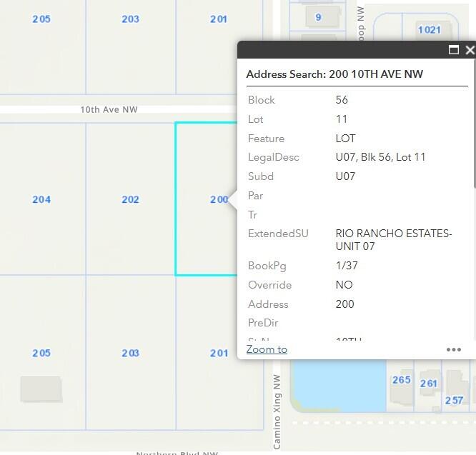Click the 'Zoom to' link
The image size is (476, 455).
(x=267, y=349)
